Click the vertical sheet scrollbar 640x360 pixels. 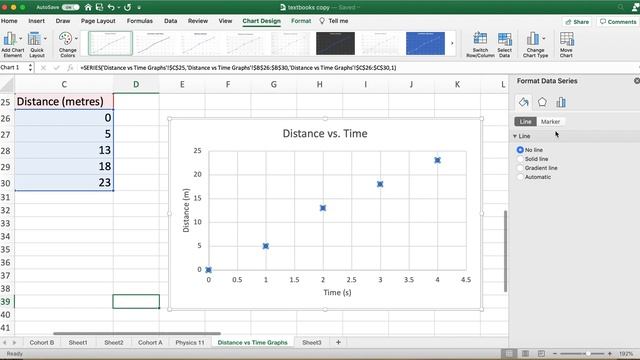pos(505,251)
